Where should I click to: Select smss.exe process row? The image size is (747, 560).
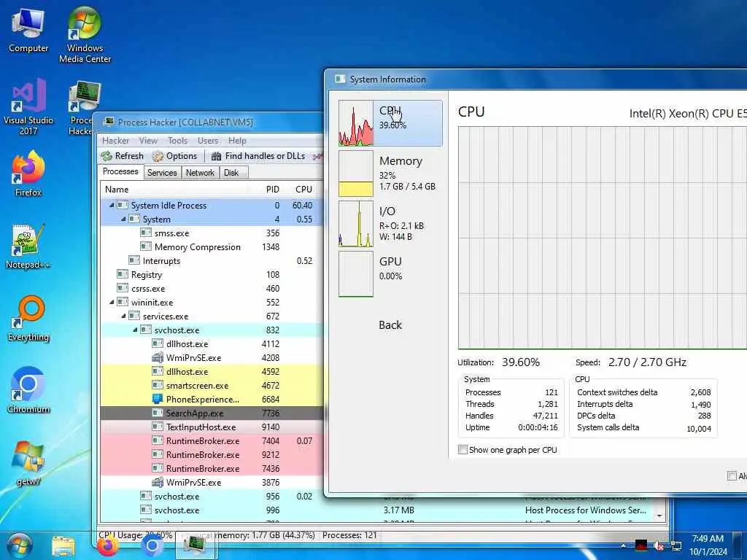coord(212,233)
